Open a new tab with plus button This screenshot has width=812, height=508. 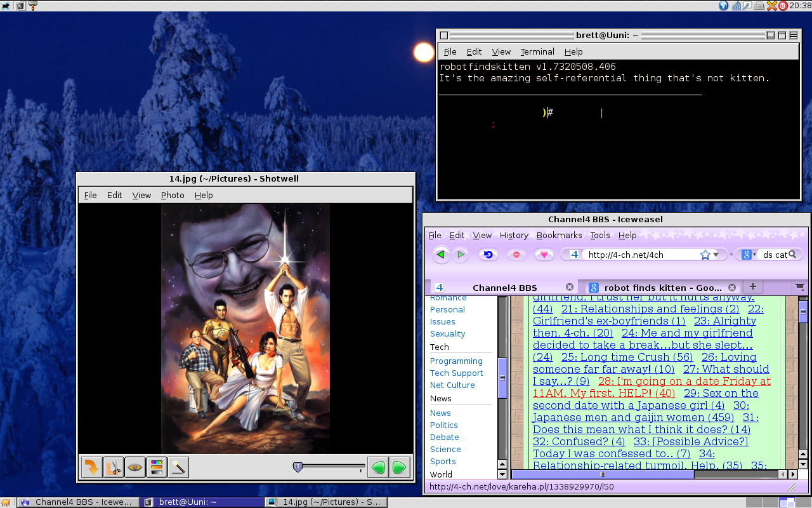tap(752, 286)
